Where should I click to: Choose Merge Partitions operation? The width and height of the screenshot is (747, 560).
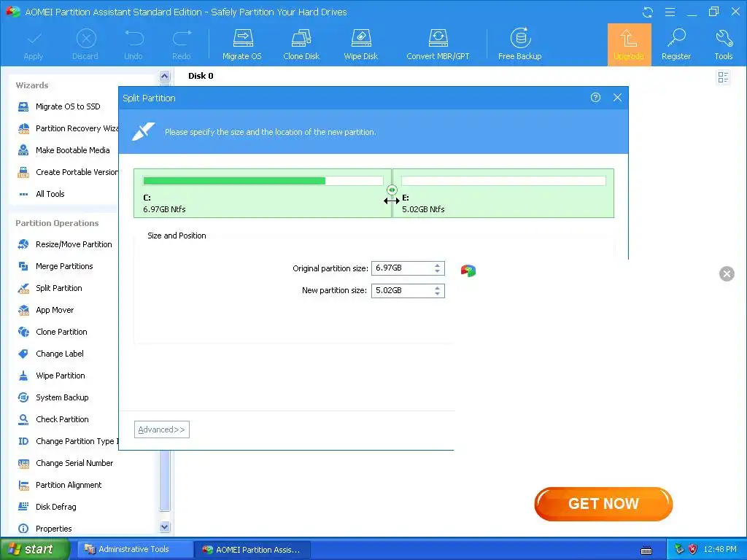tap(55, 266)
